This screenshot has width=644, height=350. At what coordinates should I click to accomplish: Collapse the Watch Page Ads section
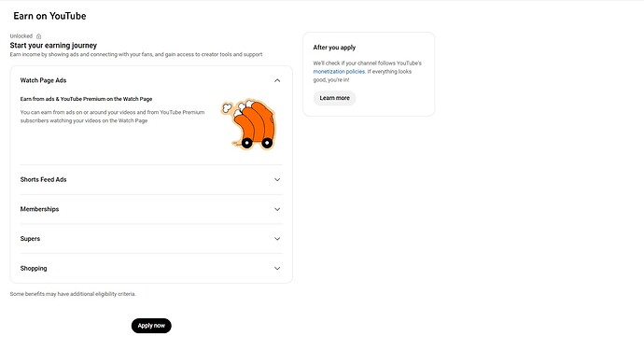(277, 80)
